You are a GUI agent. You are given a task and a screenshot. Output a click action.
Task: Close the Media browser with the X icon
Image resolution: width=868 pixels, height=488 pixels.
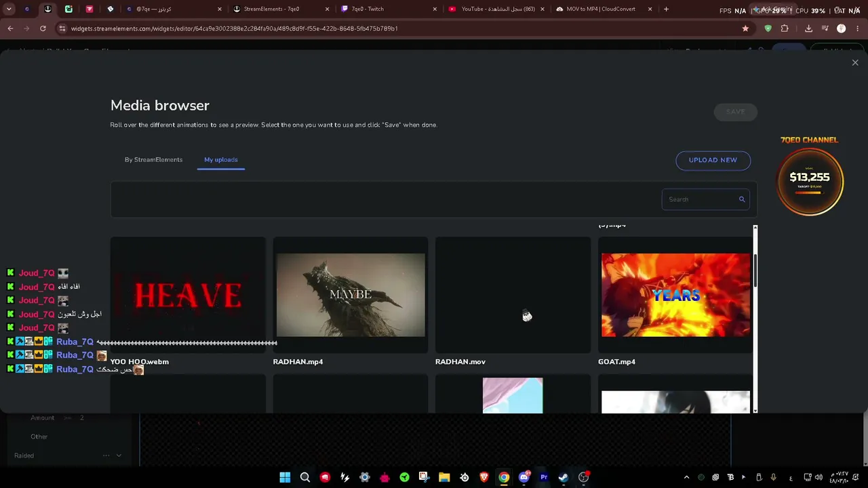pos(855,62)
